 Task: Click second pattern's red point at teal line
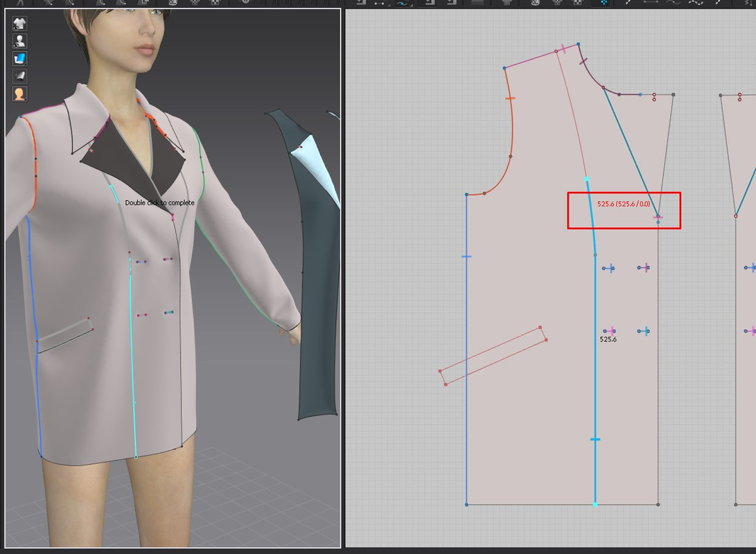click(736, 216)
